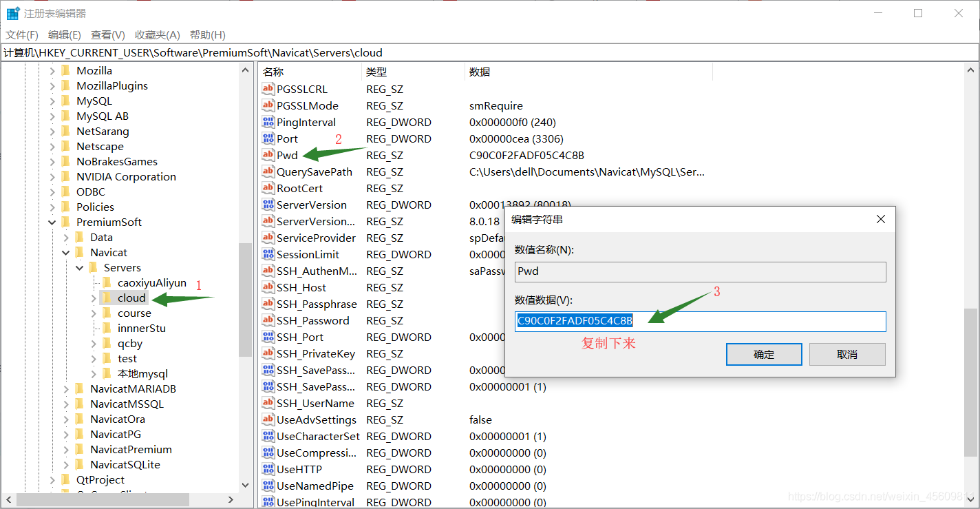
Task: Click the PGSSLCRL string value icon
Action: tap(268, 89)
